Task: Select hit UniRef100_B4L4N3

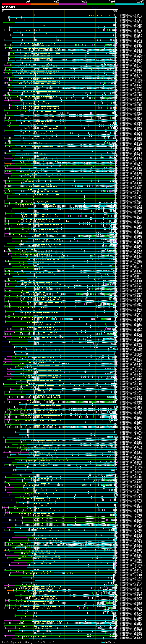Action: 131,530
